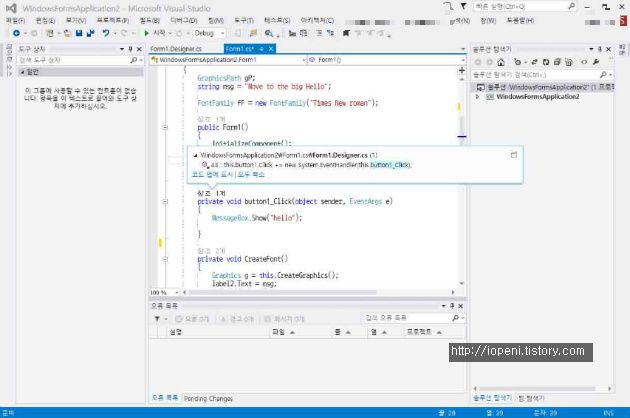Switch to the Form1.Designer.cs tab

[x=176, y=49]
